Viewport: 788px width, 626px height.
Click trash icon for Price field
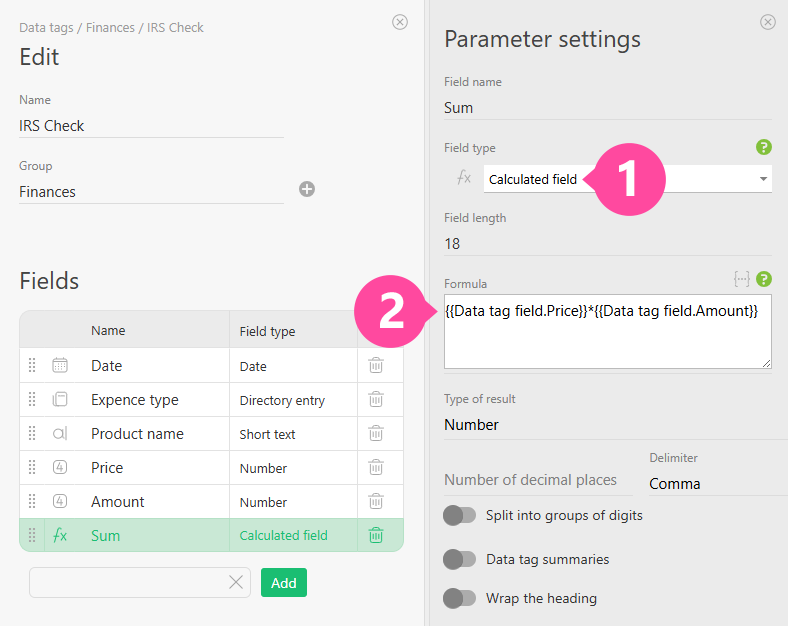tap(376, 468)
